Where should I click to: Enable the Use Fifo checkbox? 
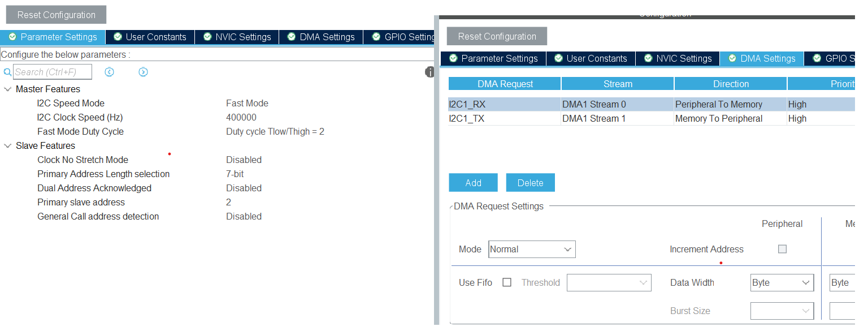[507, 282]
